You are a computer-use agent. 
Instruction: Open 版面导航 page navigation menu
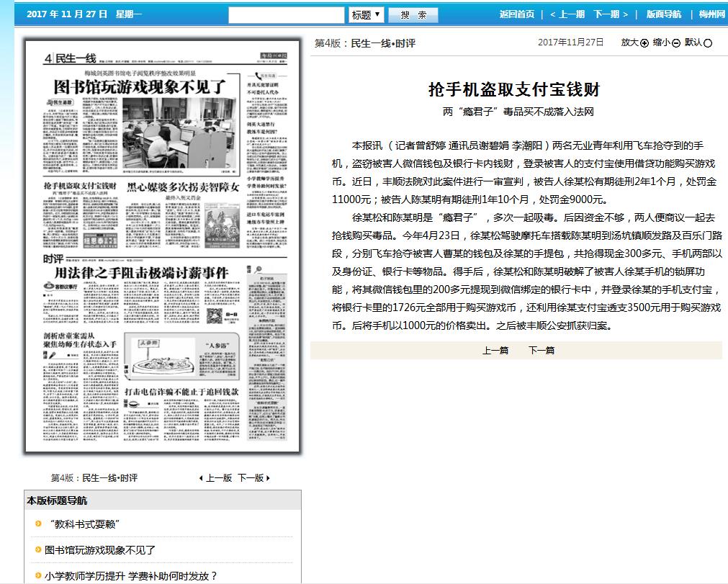tap(663, 14)
